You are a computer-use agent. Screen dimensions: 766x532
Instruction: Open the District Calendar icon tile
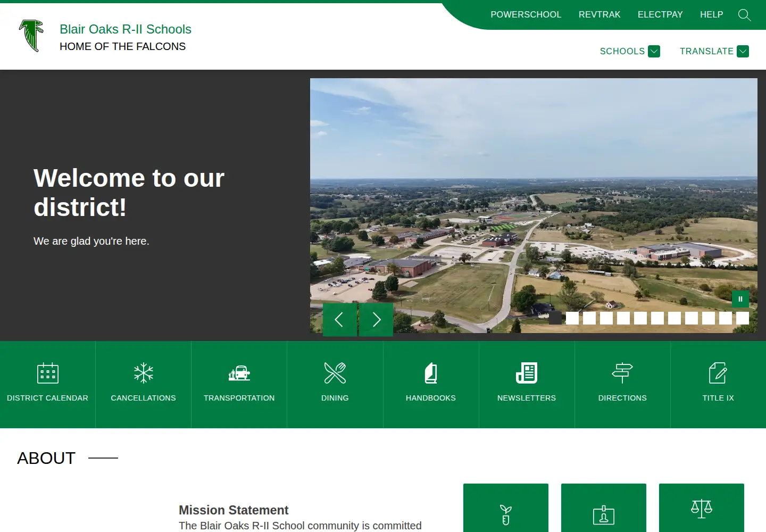48,384
